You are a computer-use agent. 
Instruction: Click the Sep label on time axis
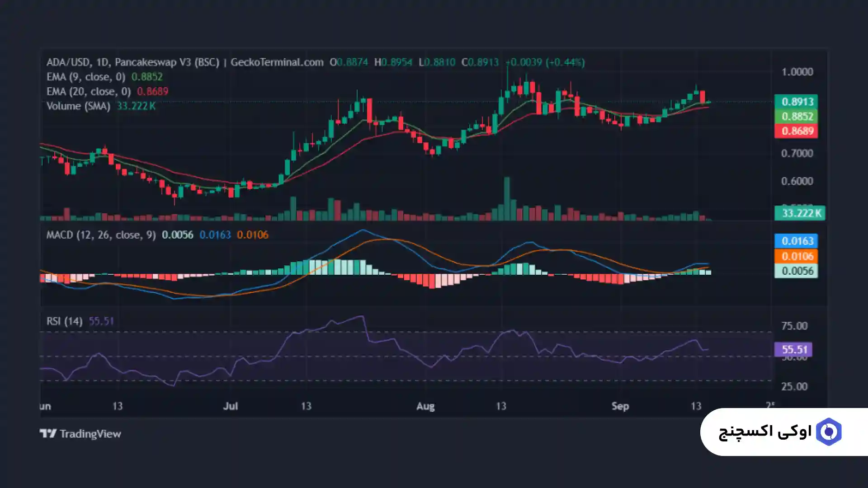(x=620, y=406)
